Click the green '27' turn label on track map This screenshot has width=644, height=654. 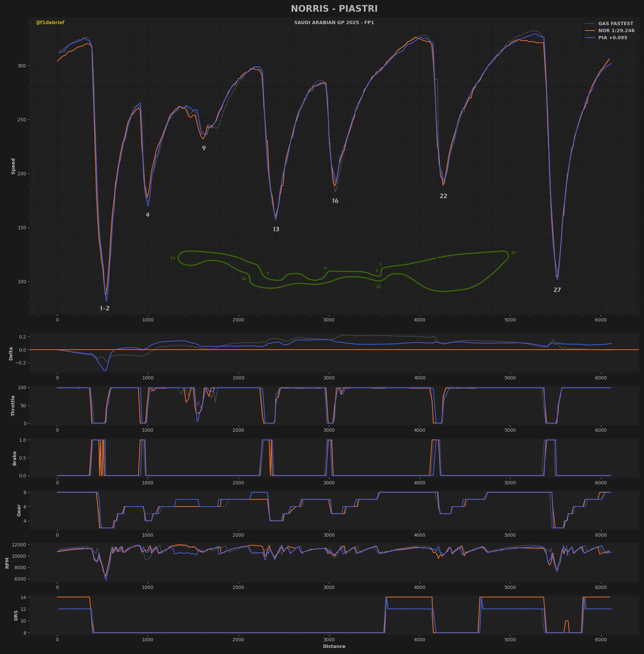(513, 253)
